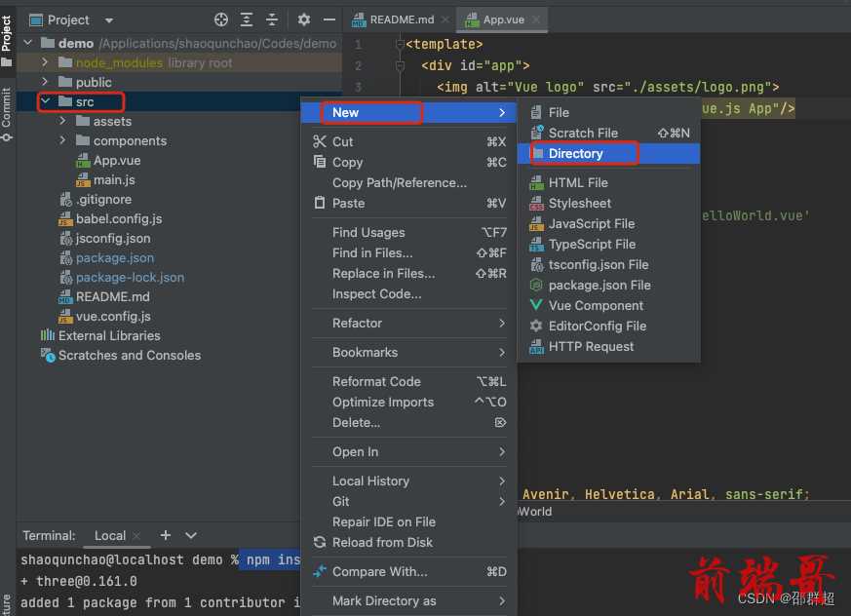Open the Project view dropdown arrow
This screenshot has height=616, width=851.
[x=109, y=20]
